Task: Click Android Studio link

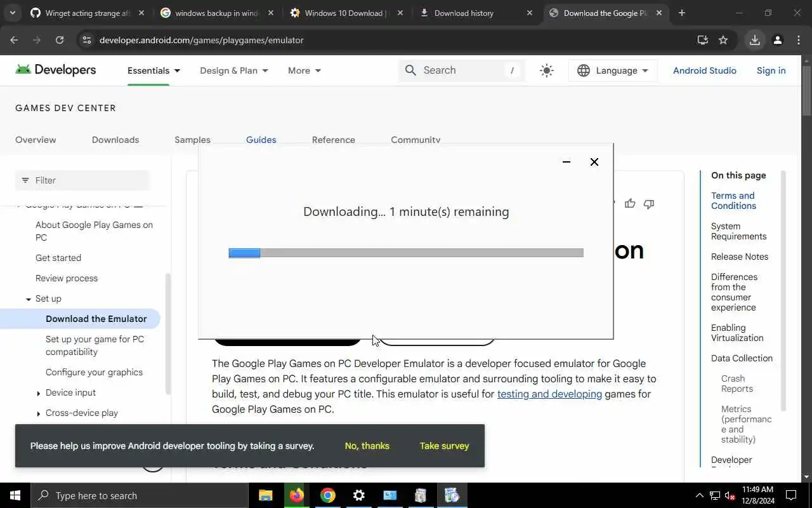Action: [705, 70]
